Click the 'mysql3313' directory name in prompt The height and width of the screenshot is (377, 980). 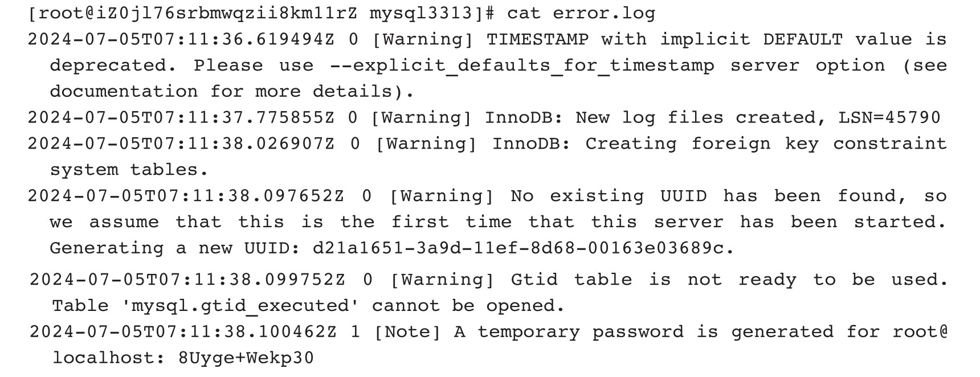[x=421, y=13]
